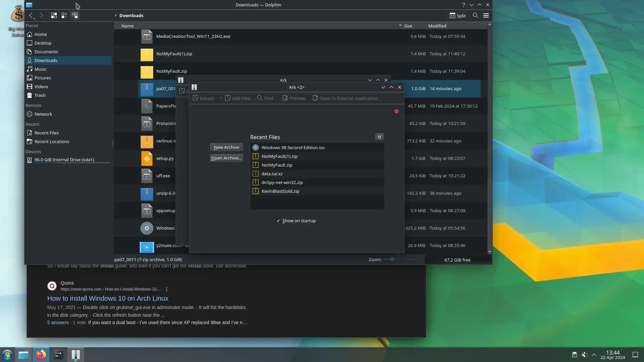
Task: Open Firefox from the taskbar
Action: point(41,355)
